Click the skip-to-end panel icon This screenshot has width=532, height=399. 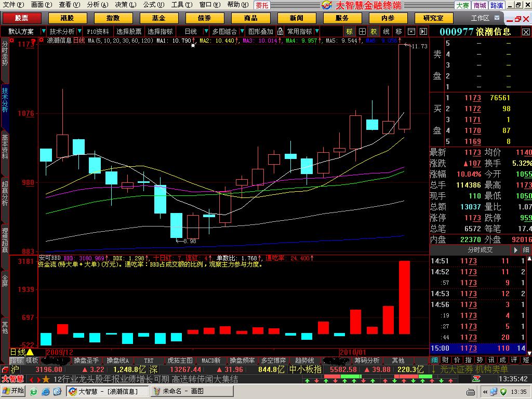coord(423,32)
